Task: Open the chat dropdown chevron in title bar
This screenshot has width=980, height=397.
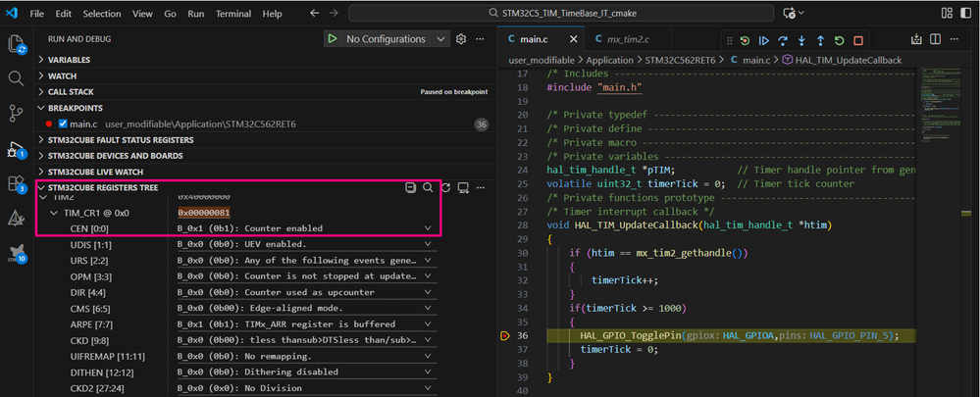Action: click(801, 13)
